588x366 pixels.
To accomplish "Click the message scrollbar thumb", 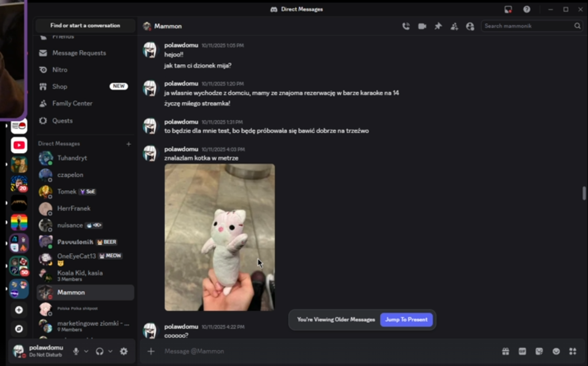I will (x=584, y=193).
